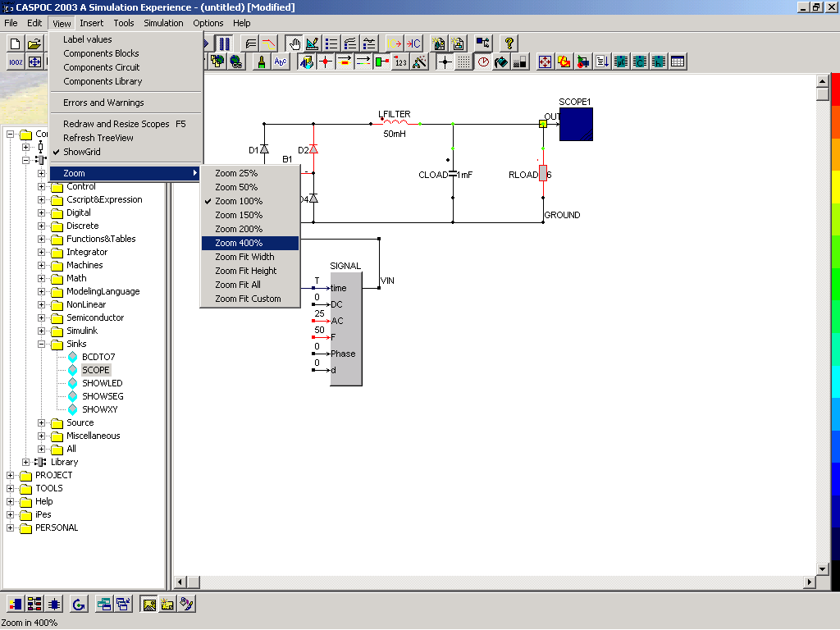Click the red crosshair node icon
This screenshot has height=630, width=840.
[325, 62]
